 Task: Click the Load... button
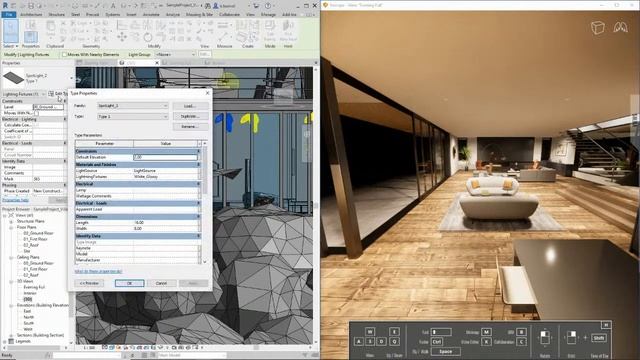point(190,106)
